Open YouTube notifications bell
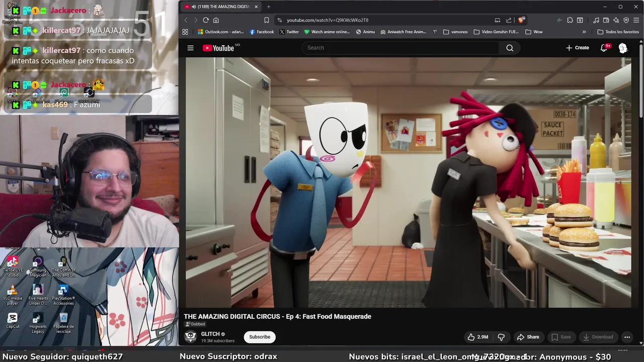 (x=604, y=48)
